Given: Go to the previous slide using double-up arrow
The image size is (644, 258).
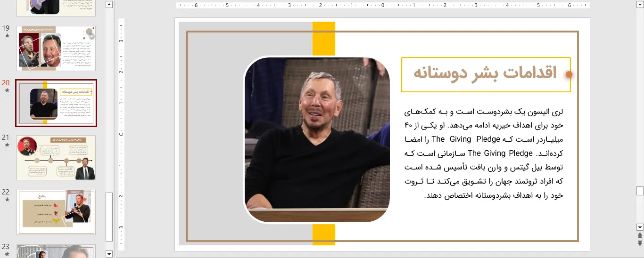Looking at the screenshot, I should coord(640,235).
